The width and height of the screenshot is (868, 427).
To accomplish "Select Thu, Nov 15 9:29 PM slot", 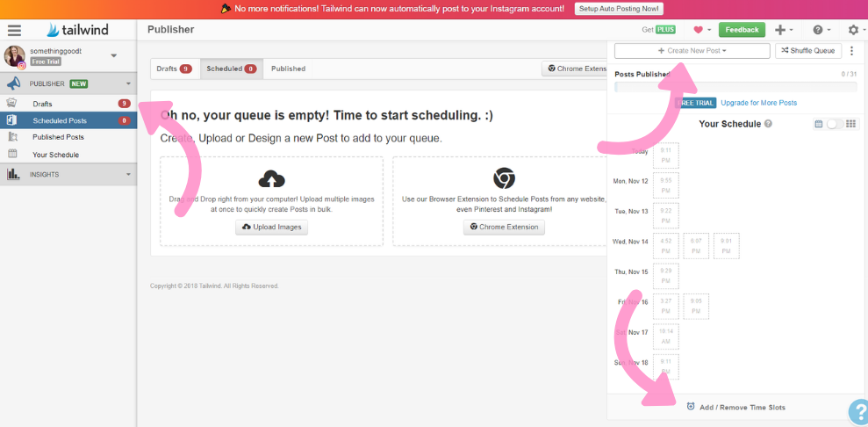I will pyautogui.click(x=666, y=276).
